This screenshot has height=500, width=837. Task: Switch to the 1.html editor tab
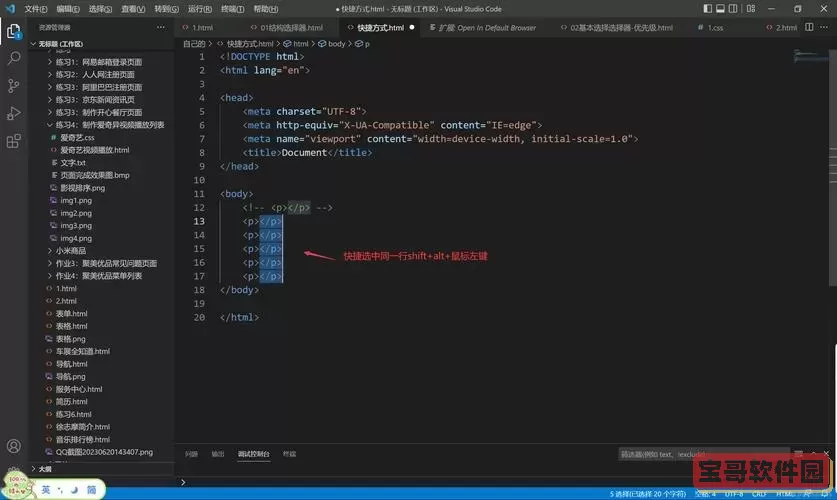point(202,28)
